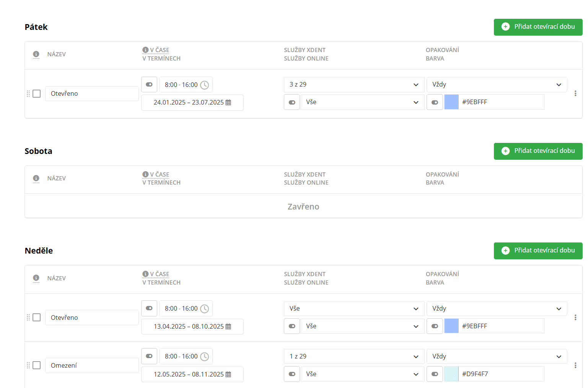Toggle color switch beside #D9F4F7

click(x=435, y=374)
